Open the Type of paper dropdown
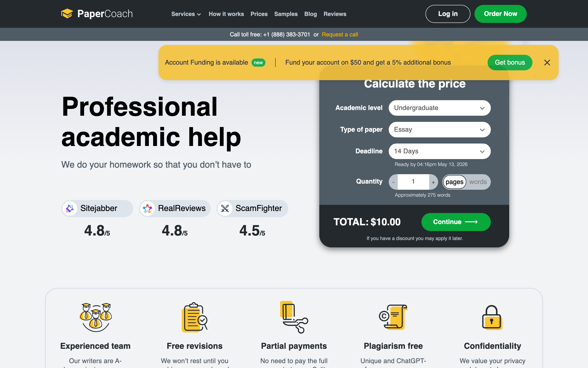Viewport: 588px width, 368px height. click(440, 129)
